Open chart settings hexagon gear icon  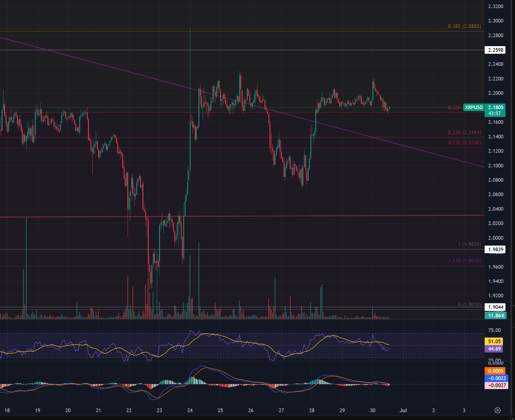tap(497, 410)
